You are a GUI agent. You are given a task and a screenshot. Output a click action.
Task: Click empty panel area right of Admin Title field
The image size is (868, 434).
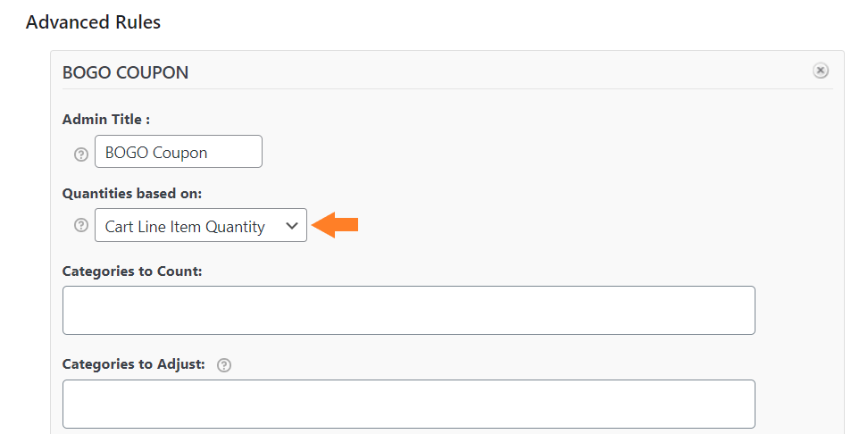548,151
